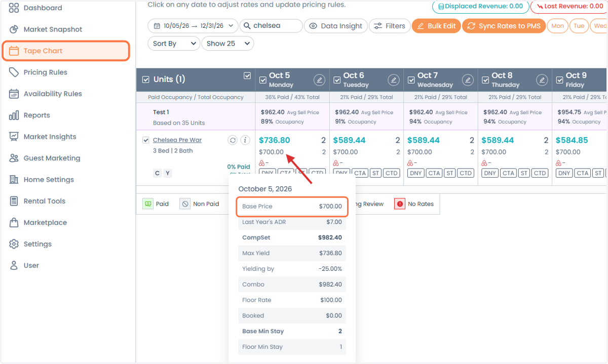Image resolution: width=608 pixels, height=364 pixels.
Task: Edit Oct 6 column pencil icon
Action: (x=394, y=80)
